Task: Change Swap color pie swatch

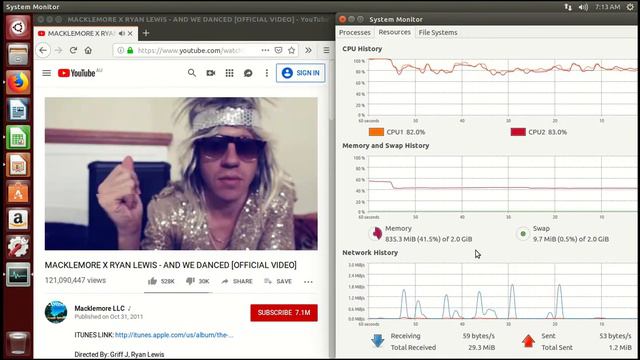Action: [x=523, y=234]
